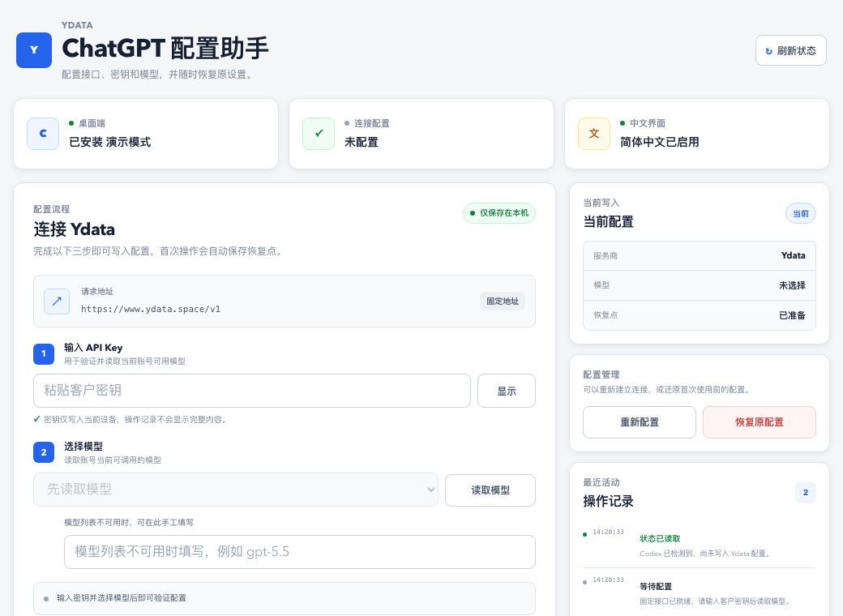Focus the 粘贴客户密钥 API key field
This screenshot has width=843, height=616.
coord(251,390)
